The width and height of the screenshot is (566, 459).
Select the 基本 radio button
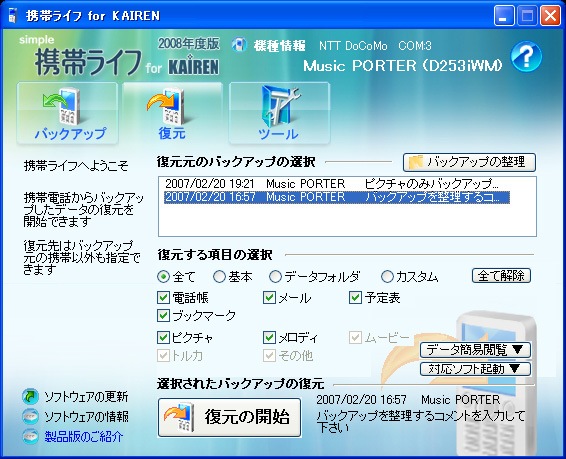(219, 277)
